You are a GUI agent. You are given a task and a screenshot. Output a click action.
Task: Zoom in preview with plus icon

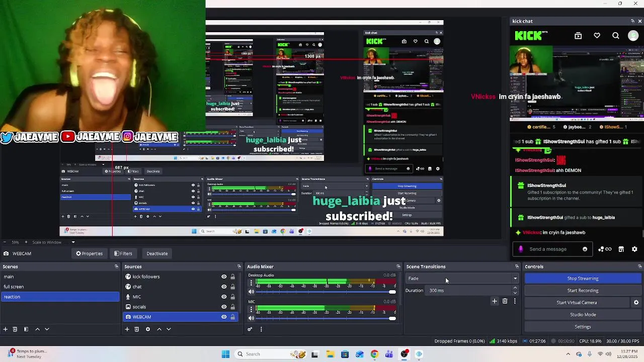tap(27, 242)
